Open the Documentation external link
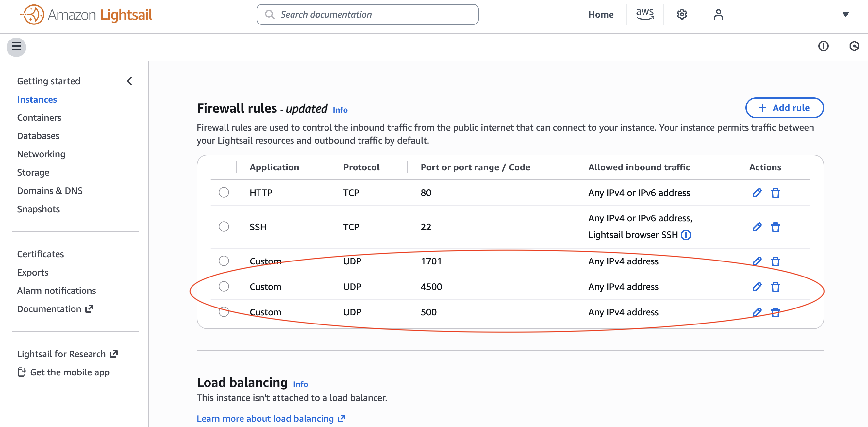The height and width of the screenshot is (427, 868). 55,309
